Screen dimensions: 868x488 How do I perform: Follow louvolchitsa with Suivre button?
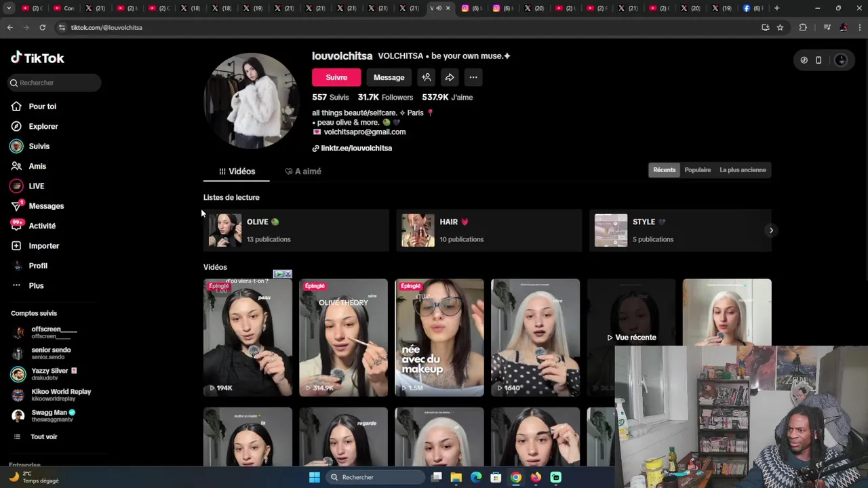(336, 77)
